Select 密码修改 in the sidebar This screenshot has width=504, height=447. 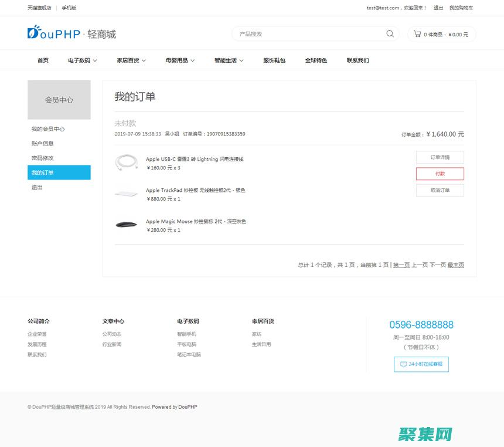[x=43, y=158]
